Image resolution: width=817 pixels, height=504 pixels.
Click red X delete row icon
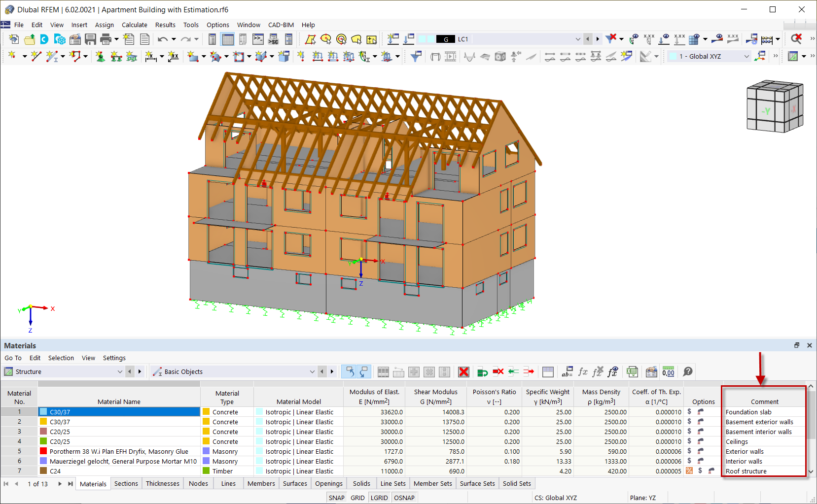tap(463, 372)
